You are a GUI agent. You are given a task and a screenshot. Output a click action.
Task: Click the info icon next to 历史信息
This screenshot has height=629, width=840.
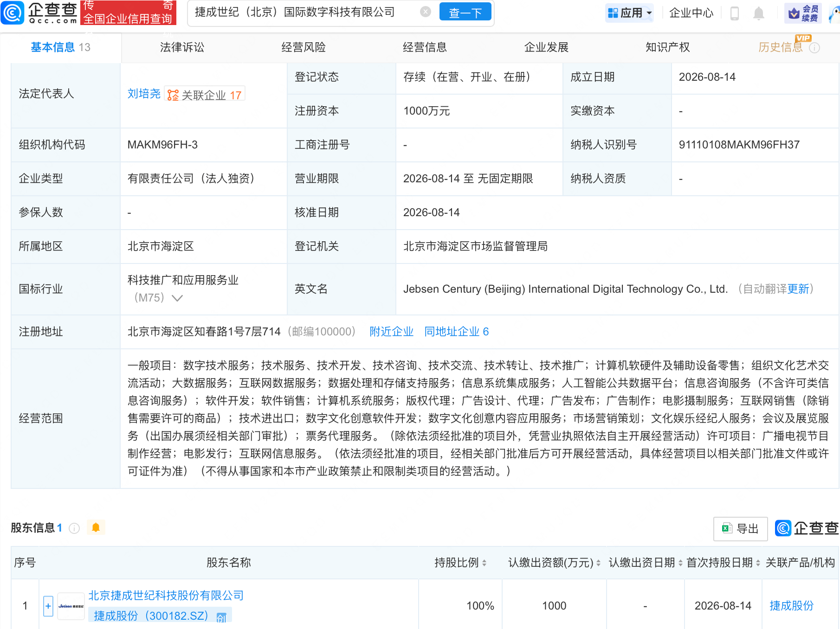point(814,48)
